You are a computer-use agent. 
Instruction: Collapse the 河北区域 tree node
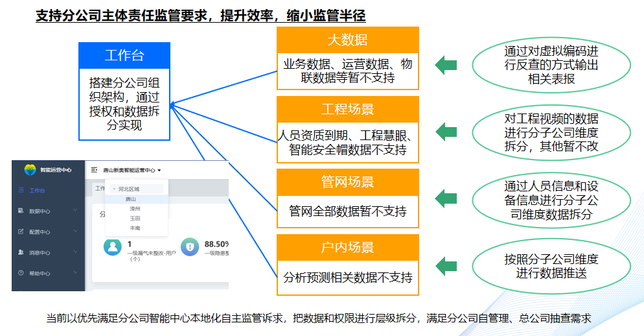[115, 189]
